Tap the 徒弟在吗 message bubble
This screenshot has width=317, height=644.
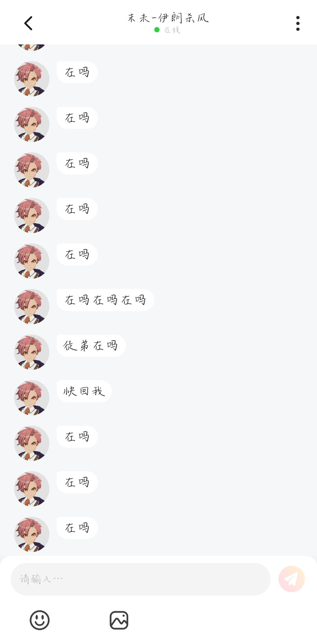(91, 346)
